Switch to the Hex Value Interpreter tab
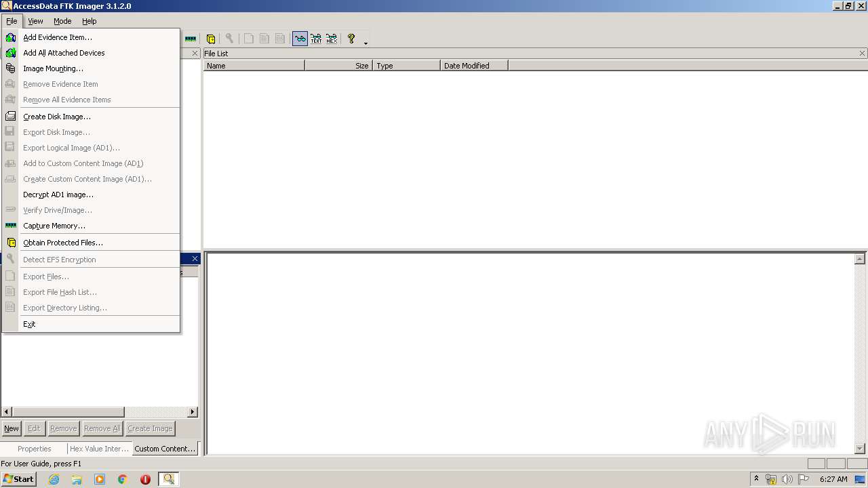 (99, 449)
